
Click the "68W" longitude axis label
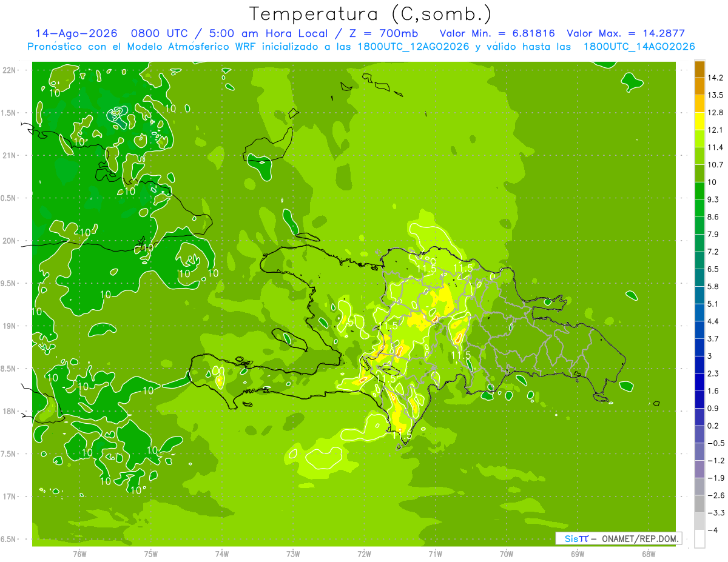coord(649,554)
